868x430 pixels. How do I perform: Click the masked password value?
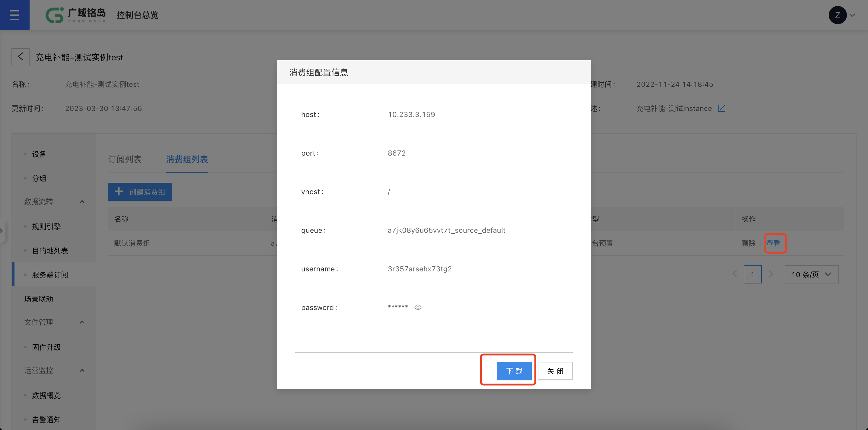pyautogui.click(x=397, y=307)
